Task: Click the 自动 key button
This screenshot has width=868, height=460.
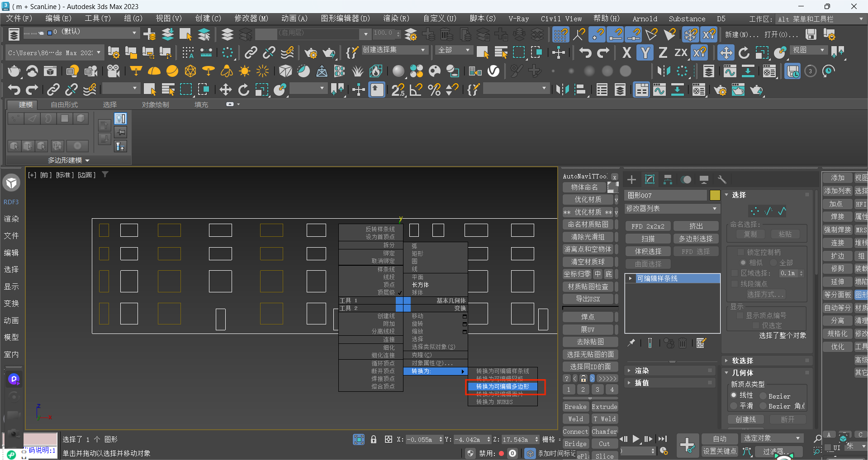Action: point(720,439)
